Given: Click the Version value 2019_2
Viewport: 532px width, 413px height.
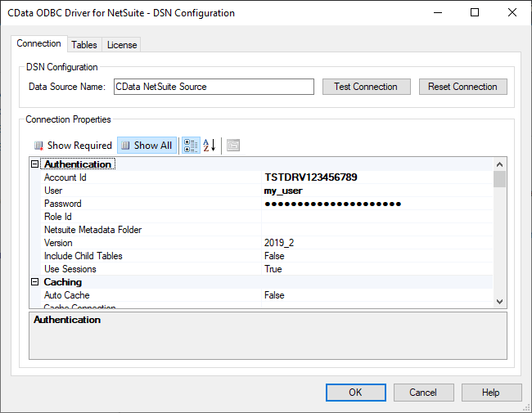Looking at the screenshot, I should tap(279, 243).
